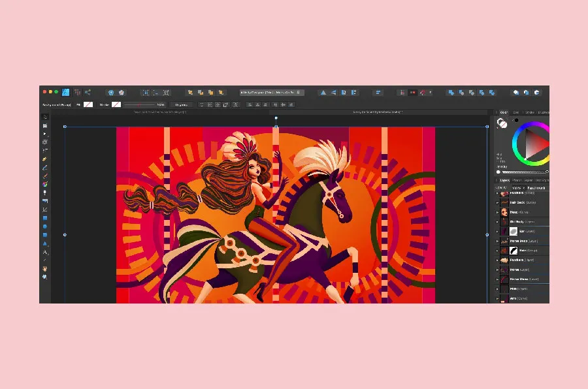Activate the View hand tool
588x389 pixels.
tap(44, 268)
